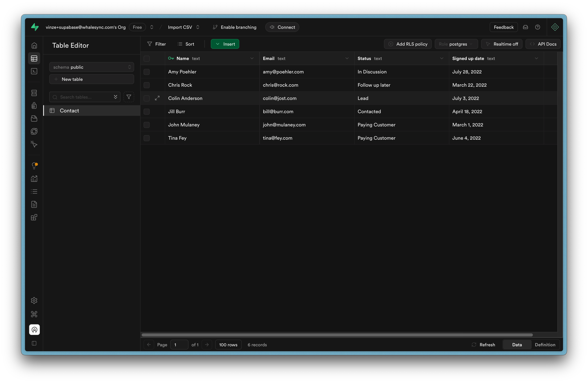588x383 pixels.
Task: Go to Project Home icon in sidebar
Action: click(x=34, y=45)
